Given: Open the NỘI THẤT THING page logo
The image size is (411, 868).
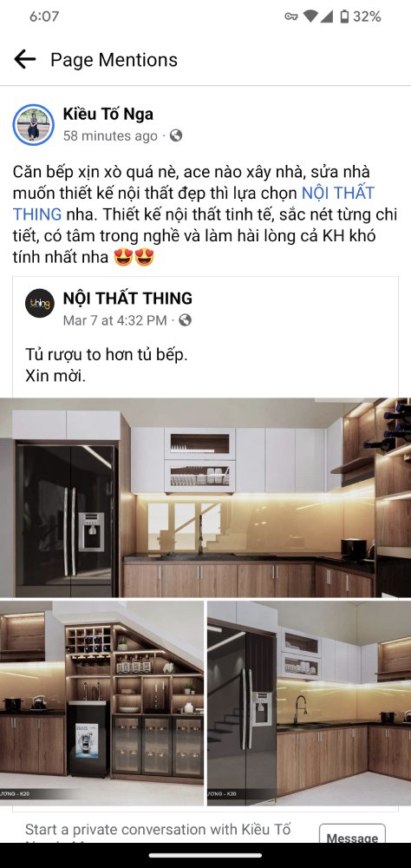Looking at the screenshot, I should 40,303.
